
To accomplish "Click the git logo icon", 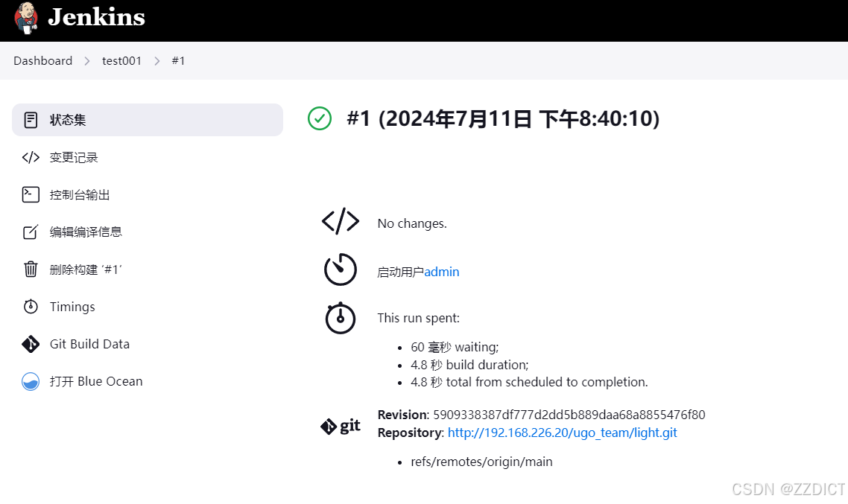I will (x=341, y=427).
